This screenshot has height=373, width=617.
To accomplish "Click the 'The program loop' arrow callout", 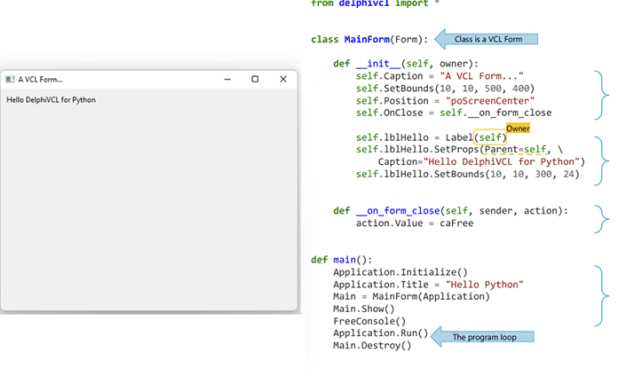I will (482, 337).
